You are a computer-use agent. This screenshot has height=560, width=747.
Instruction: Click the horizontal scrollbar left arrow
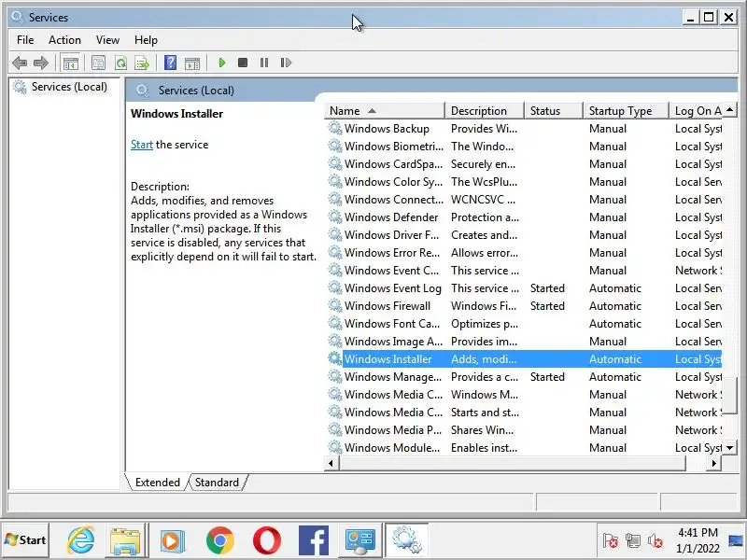pyautogui.click(x=331, y=463)
